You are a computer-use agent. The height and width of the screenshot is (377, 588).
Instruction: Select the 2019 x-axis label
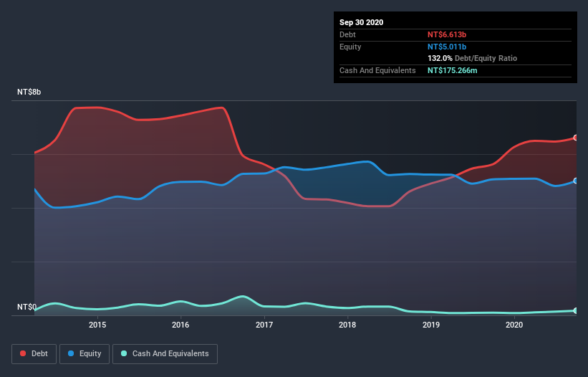[431, 325]
